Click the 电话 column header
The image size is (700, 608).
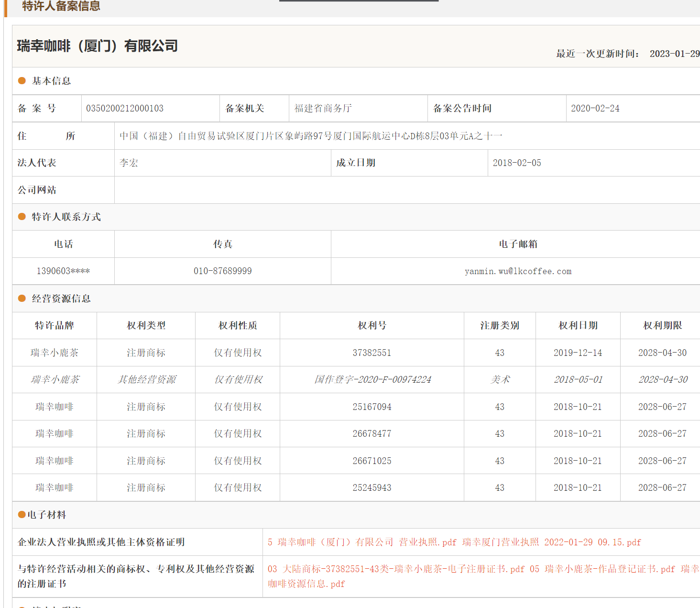point(64,244)
